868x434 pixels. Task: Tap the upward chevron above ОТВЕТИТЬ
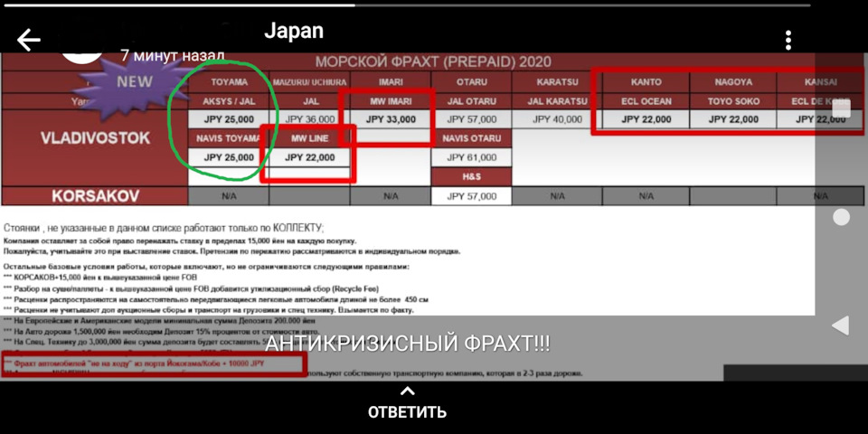pyautogui.click(x=408, y=392)
